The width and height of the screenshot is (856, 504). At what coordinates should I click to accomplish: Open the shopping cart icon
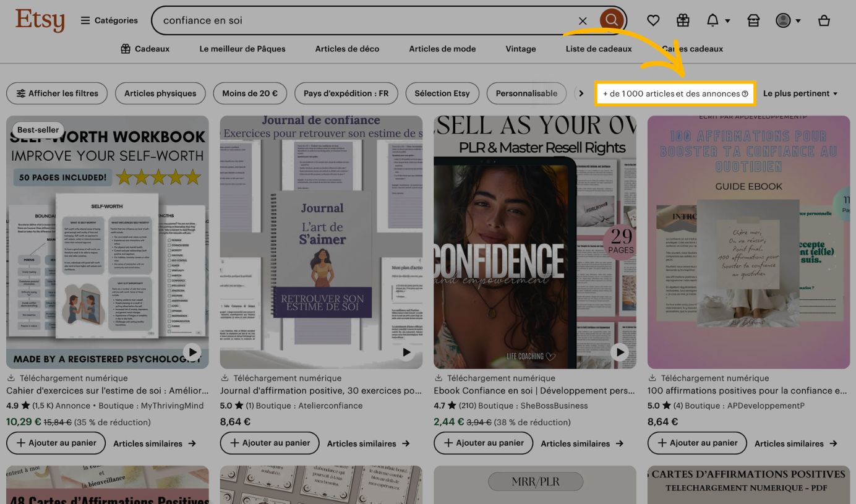point(824,20)
